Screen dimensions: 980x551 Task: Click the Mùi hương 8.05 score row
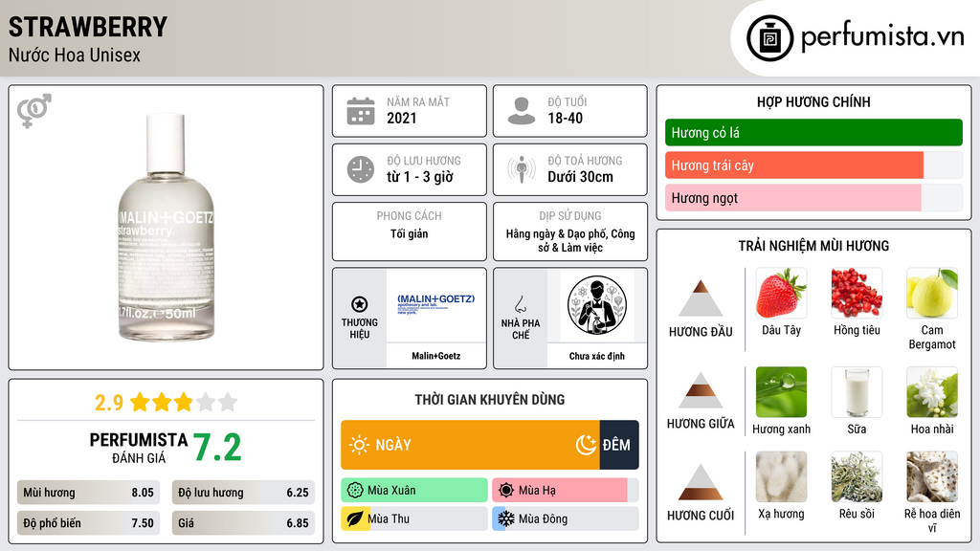click(x=88, y=493)
